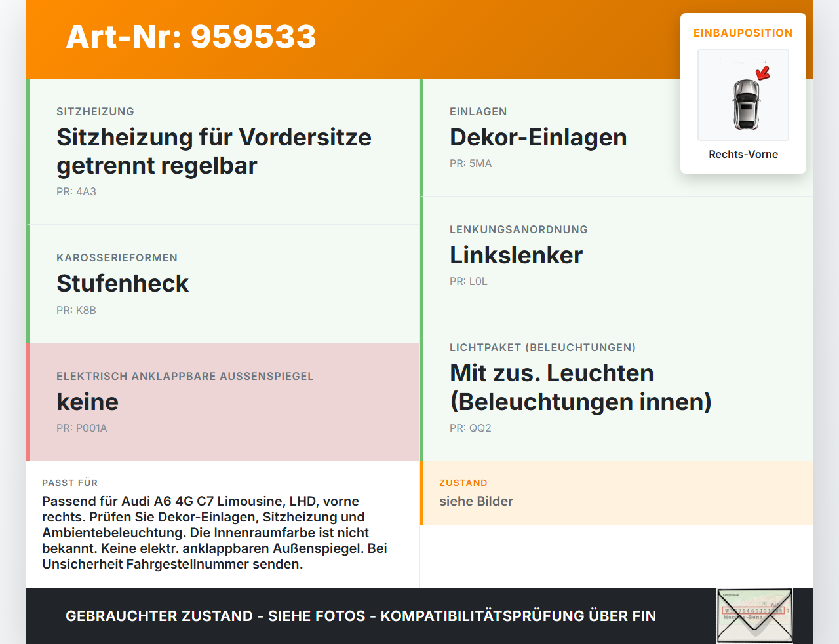
Task: Click the Art-Nr 959533 header
Action: pyautogui.click(x=190, y=37)
